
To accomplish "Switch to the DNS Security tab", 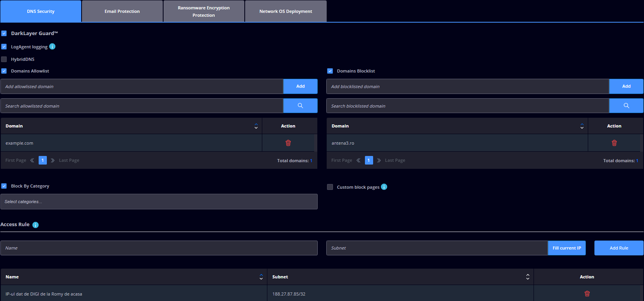I will [x=41, y=11].
